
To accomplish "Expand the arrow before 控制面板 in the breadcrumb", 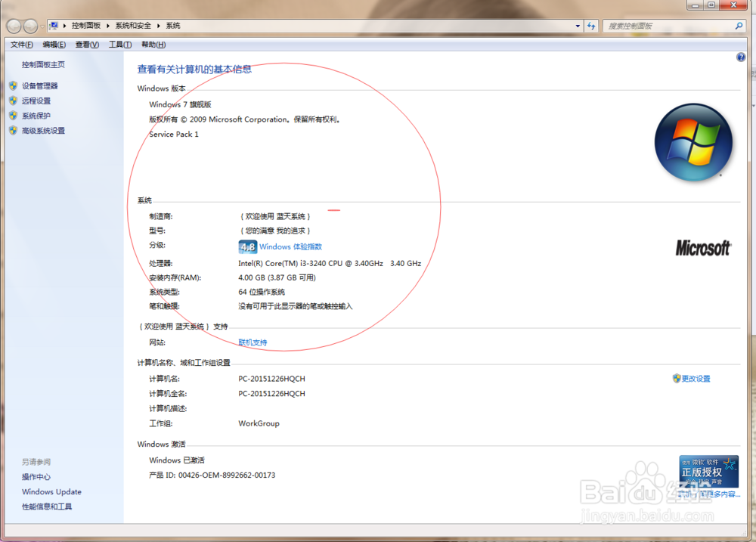I will click(64, 26).
